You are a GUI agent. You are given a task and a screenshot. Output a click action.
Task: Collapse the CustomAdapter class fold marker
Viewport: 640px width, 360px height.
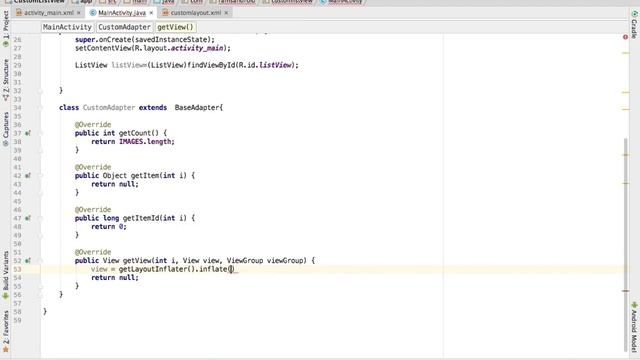pyautogui.click(x=40, y=108)
